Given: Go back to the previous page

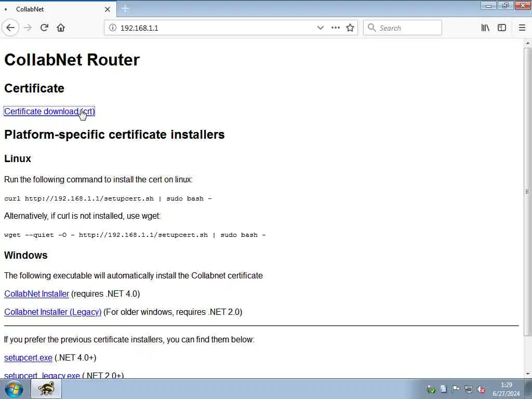Looking at the screenshot, I should (x=10, y=28).
